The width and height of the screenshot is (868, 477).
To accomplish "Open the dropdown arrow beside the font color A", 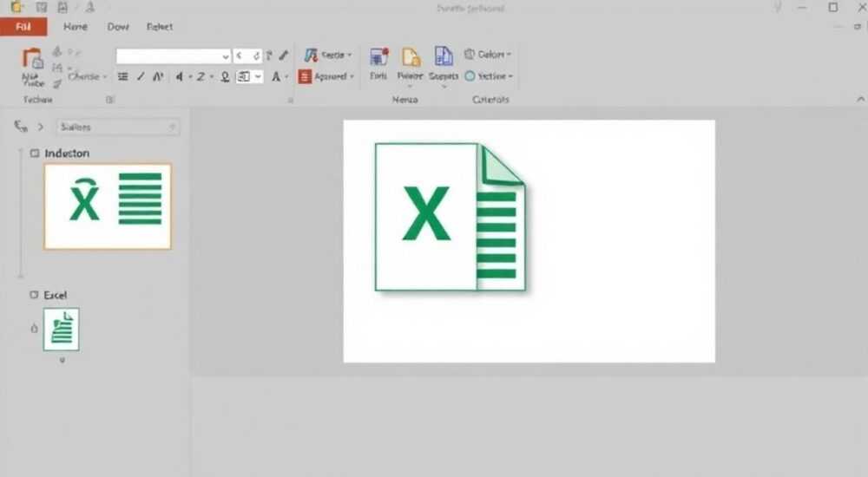I will pyautogui.click(x=286, y=77).
